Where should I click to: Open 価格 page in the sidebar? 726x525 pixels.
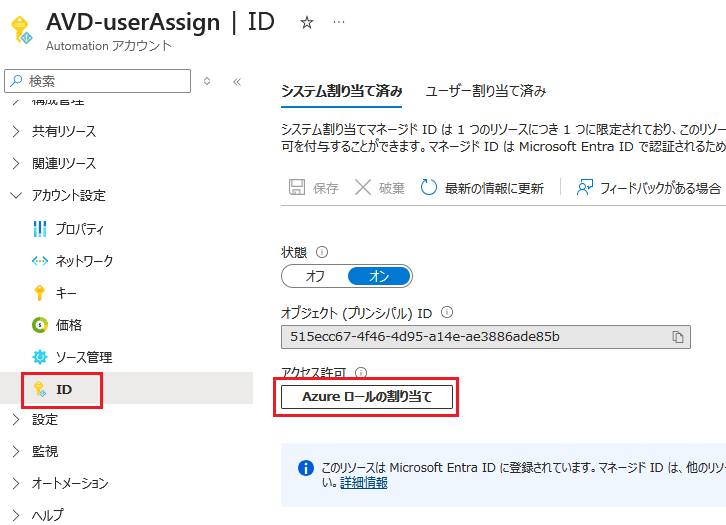coord(69,325)
